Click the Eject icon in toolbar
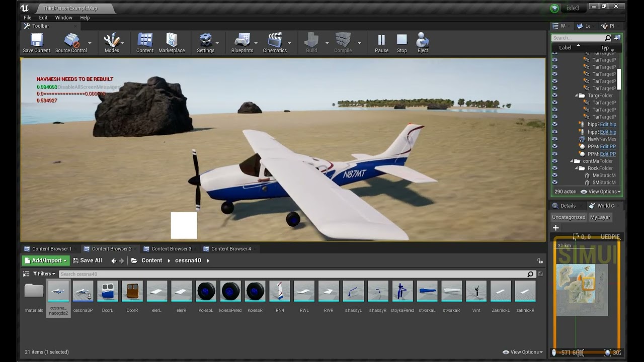This screenshot has width=644, height=362. (x=423, y=41)
